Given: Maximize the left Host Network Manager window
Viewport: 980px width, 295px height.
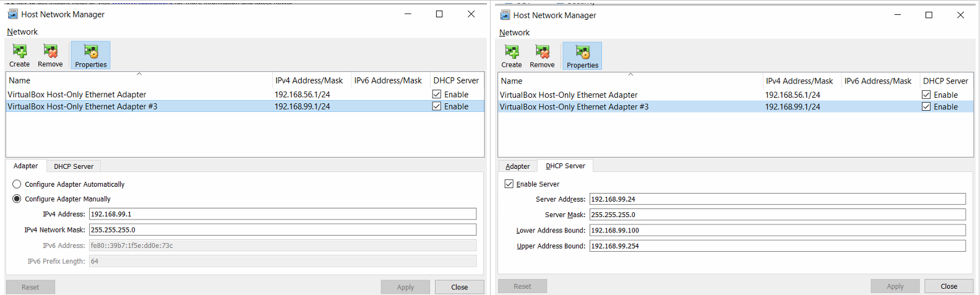Looking at the screenshot, I should point(439,14).
